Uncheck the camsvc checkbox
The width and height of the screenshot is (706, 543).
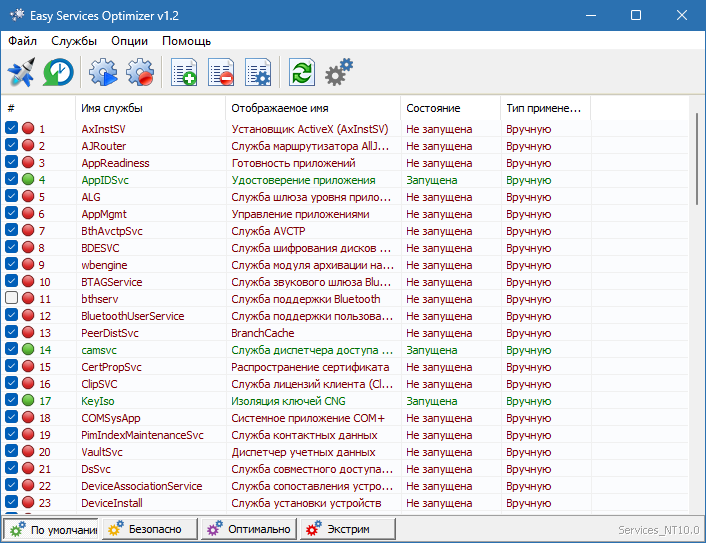[11, 348]
